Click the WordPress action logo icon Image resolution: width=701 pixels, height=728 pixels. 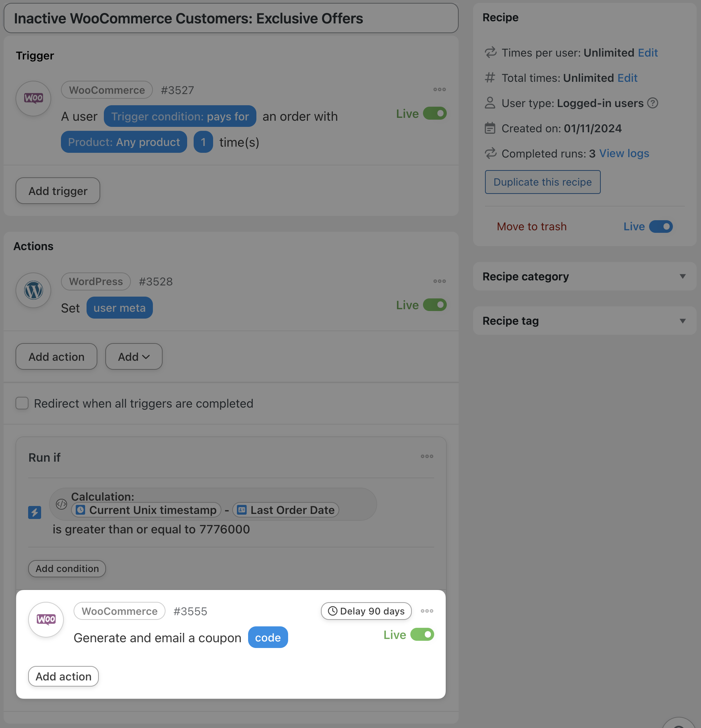34,290
